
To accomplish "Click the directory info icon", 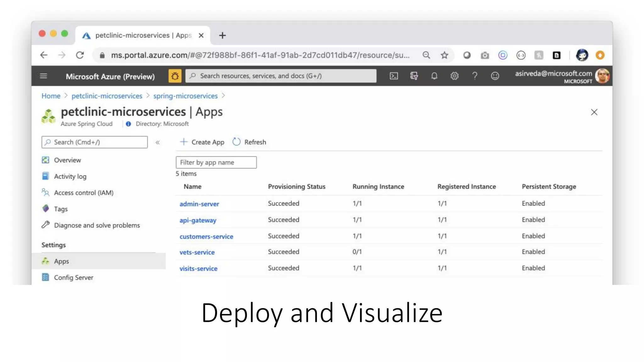I will (x=128, y=124).
